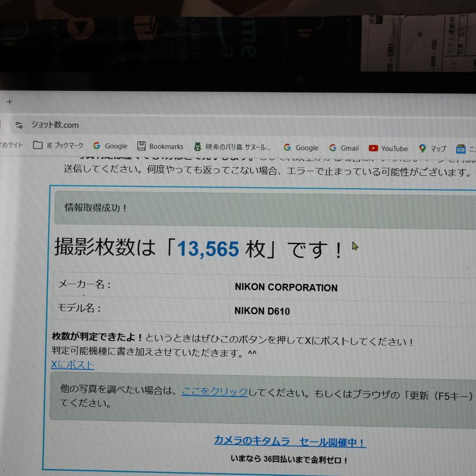Open カメラのキタムラ セール開催中 link

point(290,441)
